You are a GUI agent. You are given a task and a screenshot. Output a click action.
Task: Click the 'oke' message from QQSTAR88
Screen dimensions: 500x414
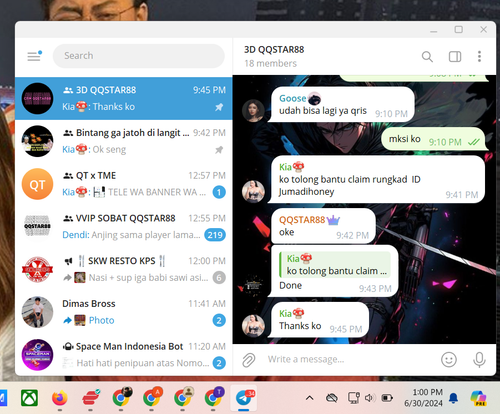coord(323,226)
